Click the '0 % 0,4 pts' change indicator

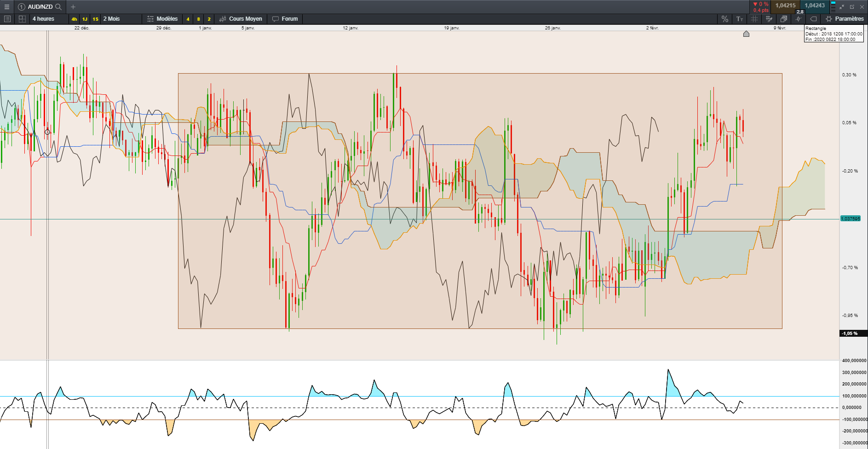point(761,7)
